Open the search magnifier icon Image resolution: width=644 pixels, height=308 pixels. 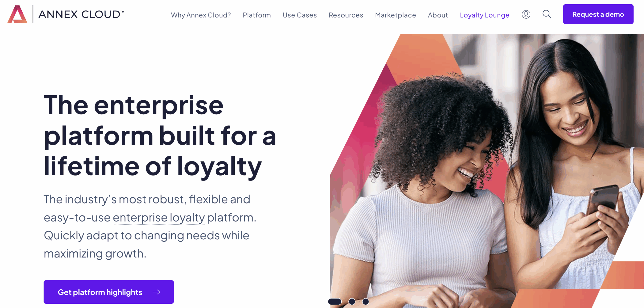(546, 14)
